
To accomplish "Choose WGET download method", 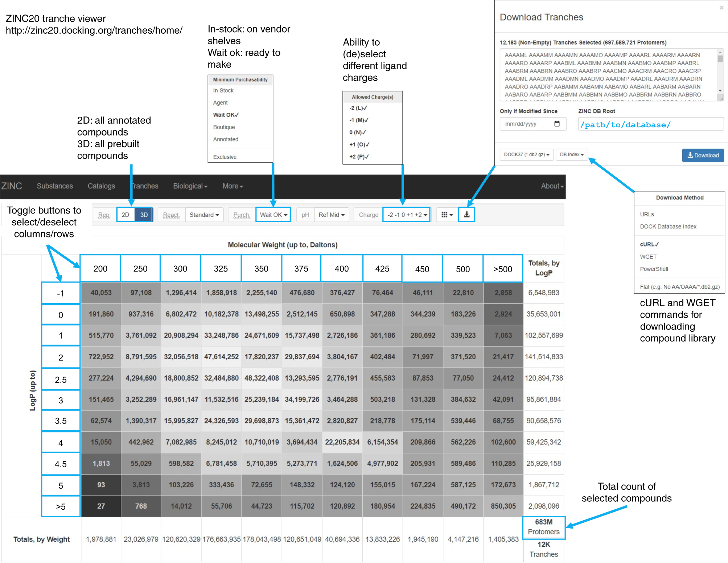I will point(648,257).
